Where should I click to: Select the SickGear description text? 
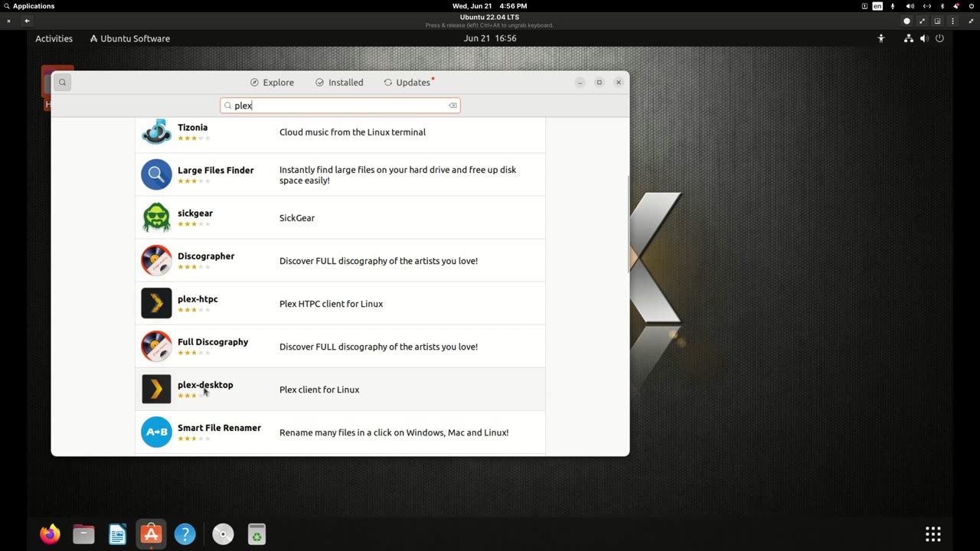(297, 218)
